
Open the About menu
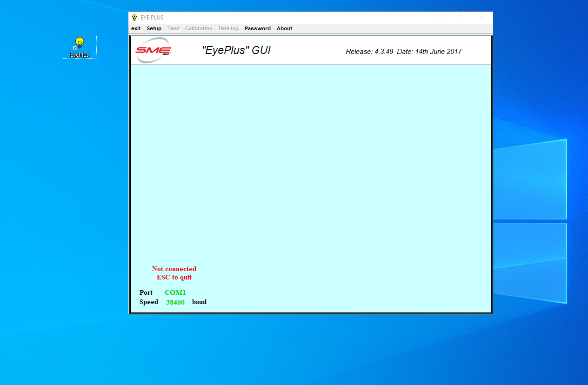click(x=284, y=28)
